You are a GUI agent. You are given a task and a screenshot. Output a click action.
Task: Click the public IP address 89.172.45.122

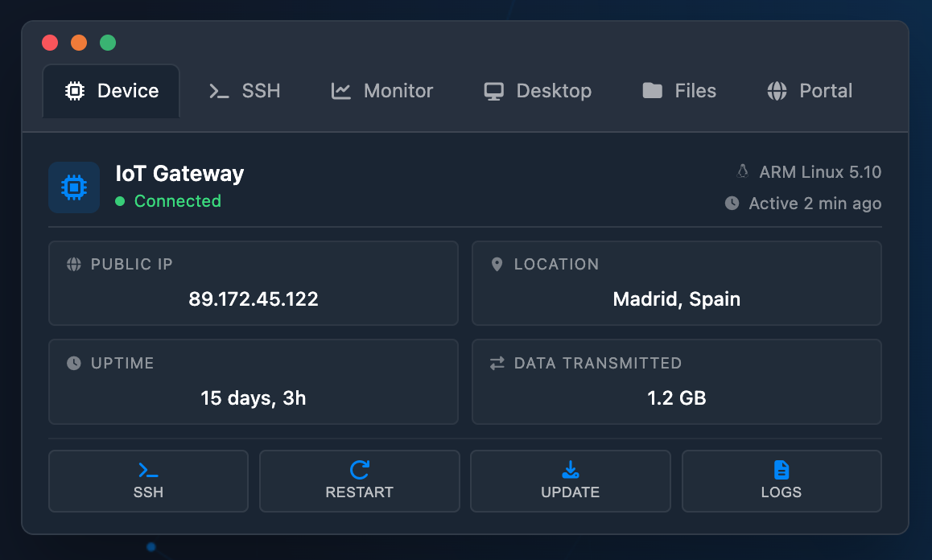tap(254, 299)
